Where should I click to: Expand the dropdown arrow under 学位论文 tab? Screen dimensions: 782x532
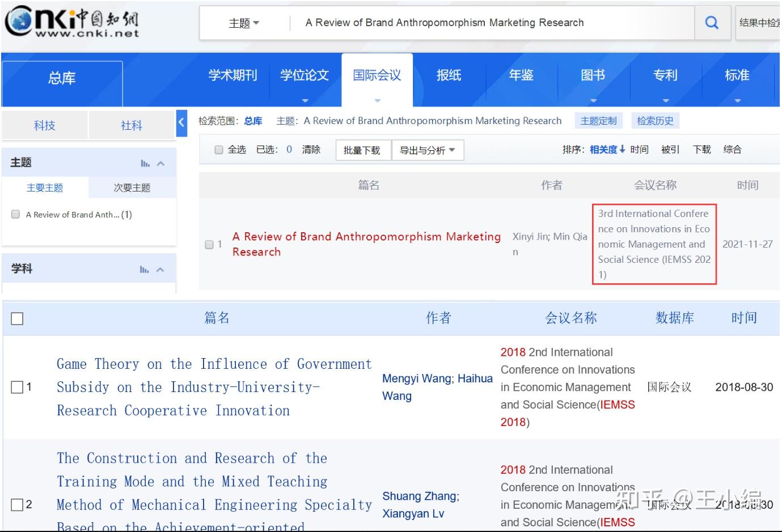pyautogui.click(x=305, y=99)
